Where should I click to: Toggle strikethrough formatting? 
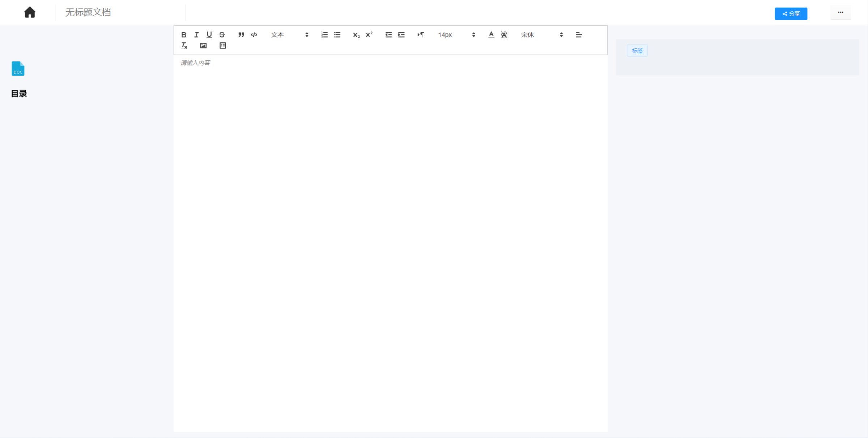pos(222,35)
